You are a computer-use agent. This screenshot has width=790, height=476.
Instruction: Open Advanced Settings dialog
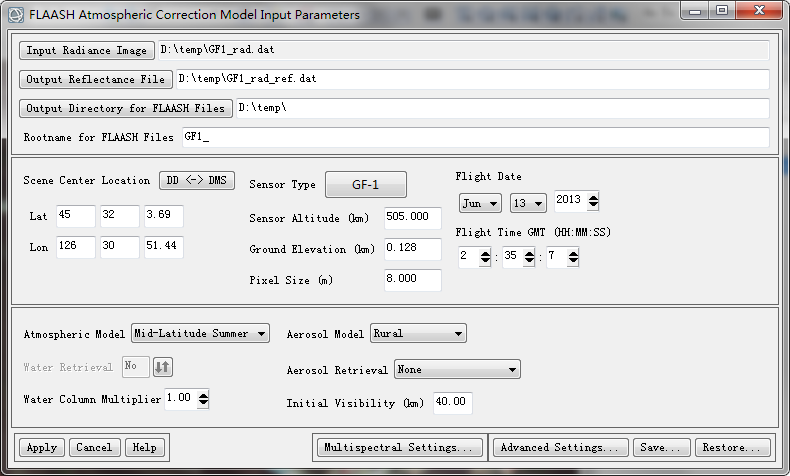561,447
